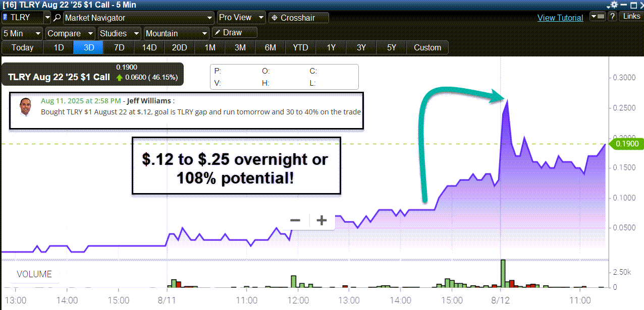Activate the Draw pencil tool
Viewport: 644px width, 310px height.
coord(235,32)
